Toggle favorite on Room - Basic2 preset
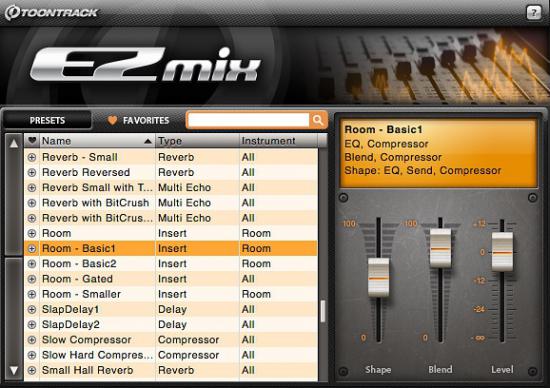This screenshot has width=550, height=388. tap(32, 264)
